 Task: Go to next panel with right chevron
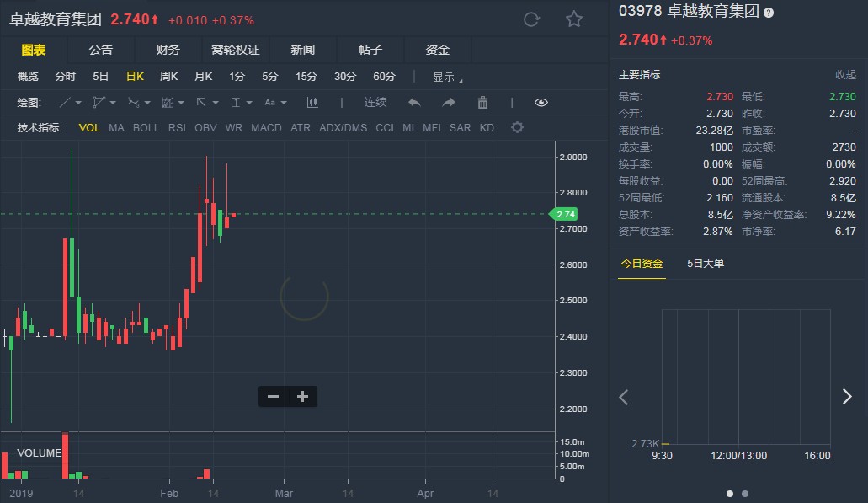pos(847,397)
